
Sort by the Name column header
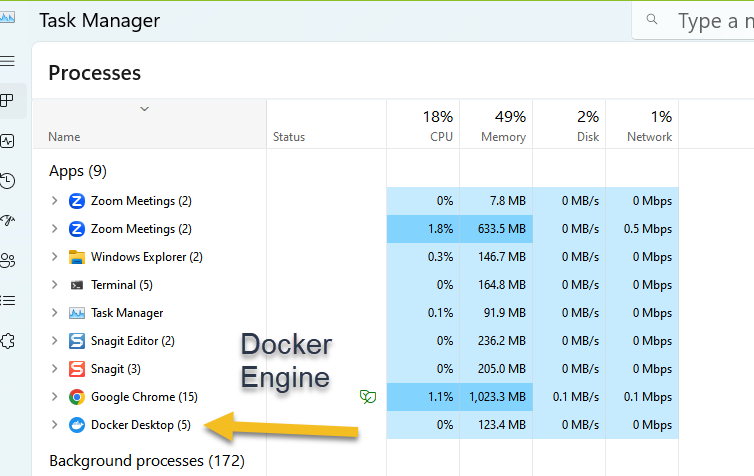[x=64, y=137]
